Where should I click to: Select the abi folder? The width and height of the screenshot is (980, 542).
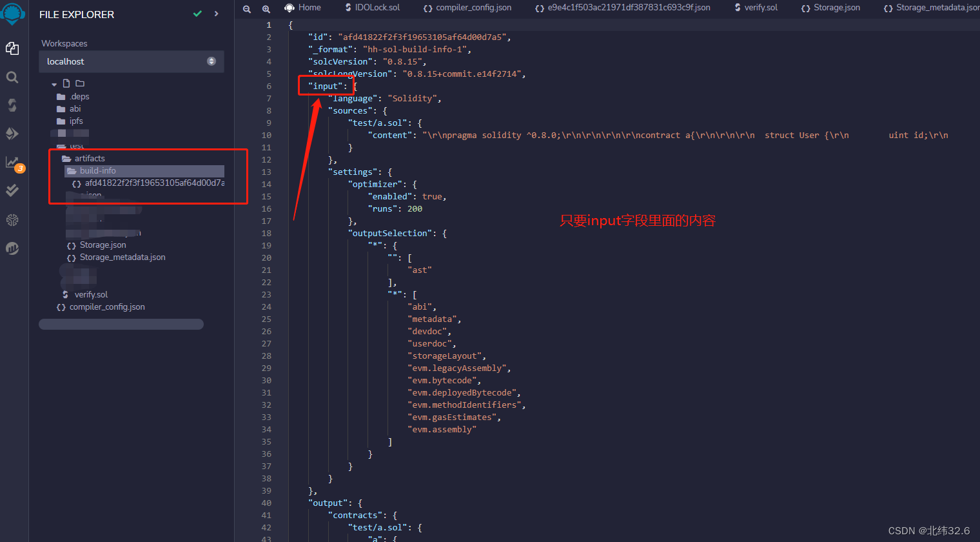[75, 108]
